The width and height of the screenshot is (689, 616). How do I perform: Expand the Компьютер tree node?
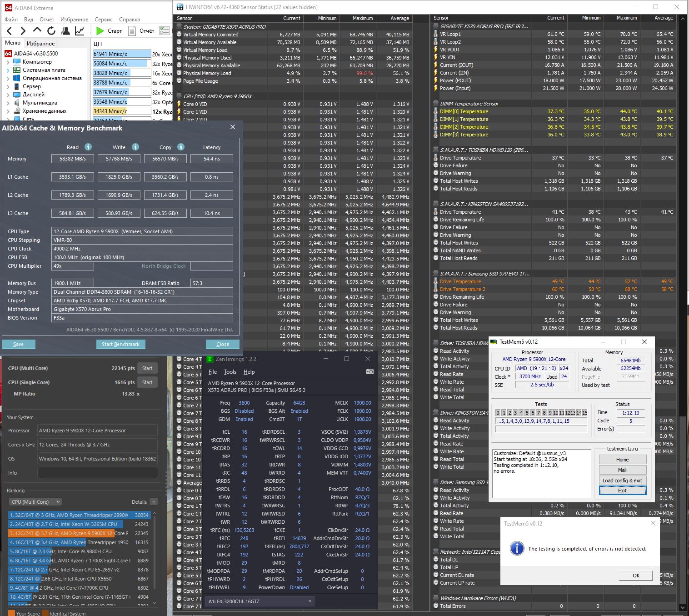pos(8,62)
